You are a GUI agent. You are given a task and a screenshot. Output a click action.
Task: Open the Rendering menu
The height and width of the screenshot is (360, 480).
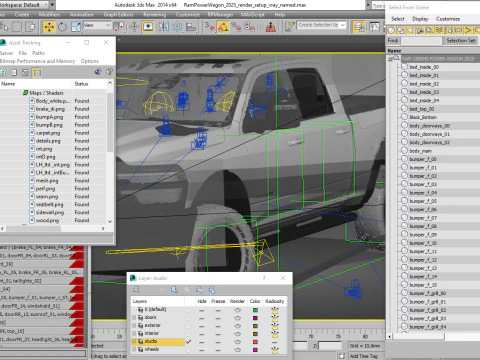[x=154, y=15]
